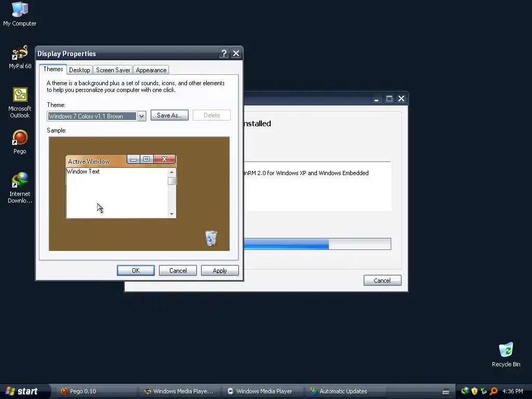The height and width of the screenshot is (399, 532).
Task: Click the Display Properties help question-mark button
Action: [x=224, y=54]
